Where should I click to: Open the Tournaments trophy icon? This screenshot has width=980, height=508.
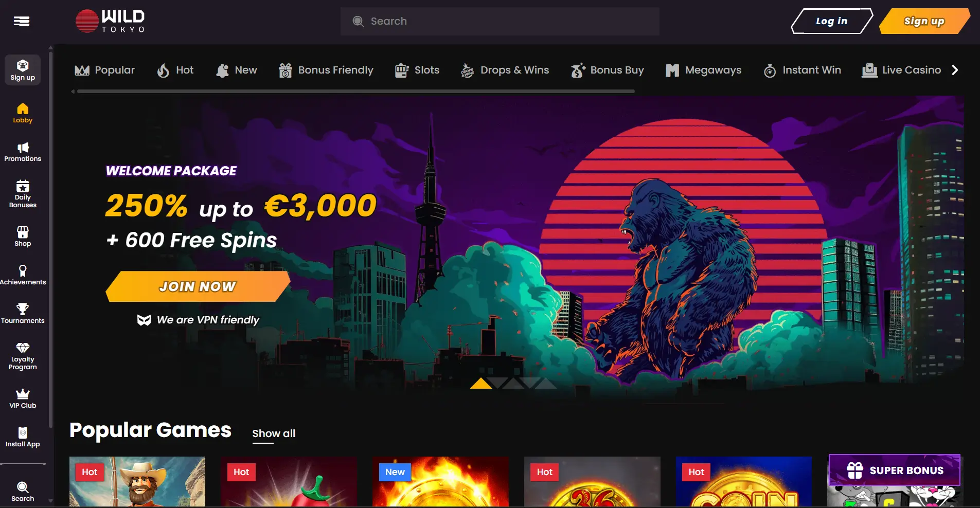(23, 309)
